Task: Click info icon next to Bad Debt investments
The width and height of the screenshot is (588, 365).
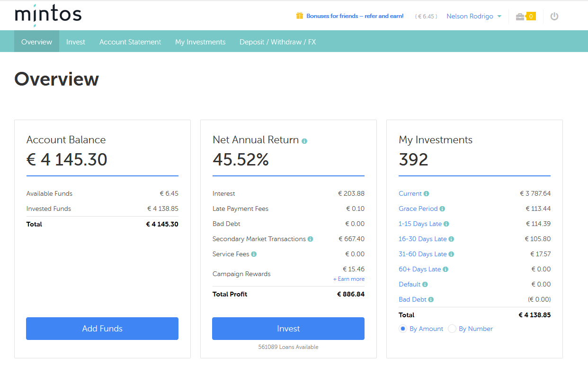Action: [x=431, y=300]
